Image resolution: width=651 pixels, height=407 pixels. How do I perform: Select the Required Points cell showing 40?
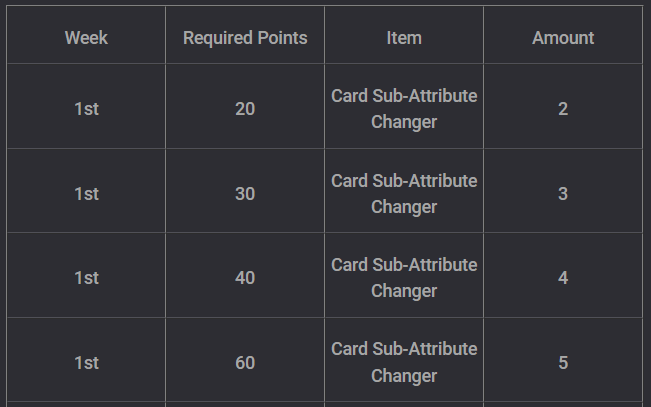pyautogui.click(x=245, y=278)
